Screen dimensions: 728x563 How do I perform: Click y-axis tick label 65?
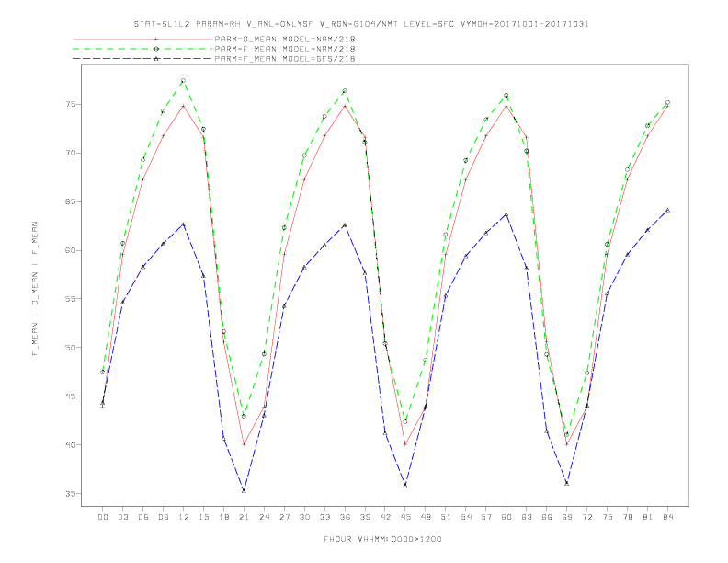(x=71, y=201)
